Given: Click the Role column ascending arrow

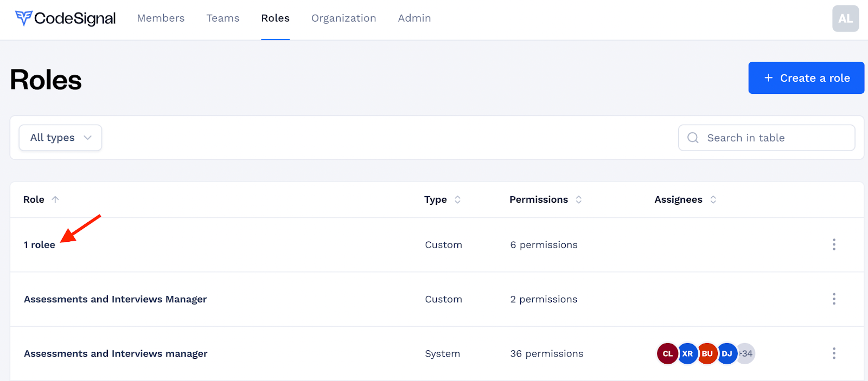Looking at the screenshot, I should pyautogui.click(x=55, y=199).
